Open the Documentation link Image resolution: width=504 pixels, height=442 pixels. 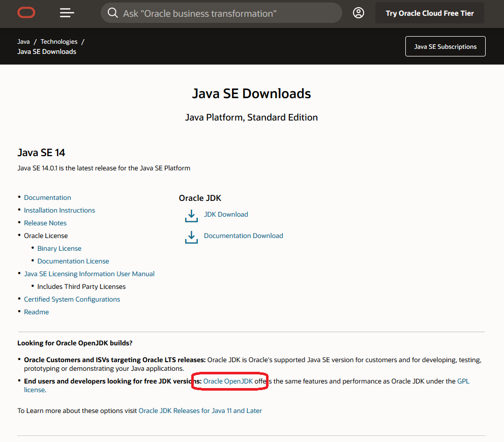48,197
